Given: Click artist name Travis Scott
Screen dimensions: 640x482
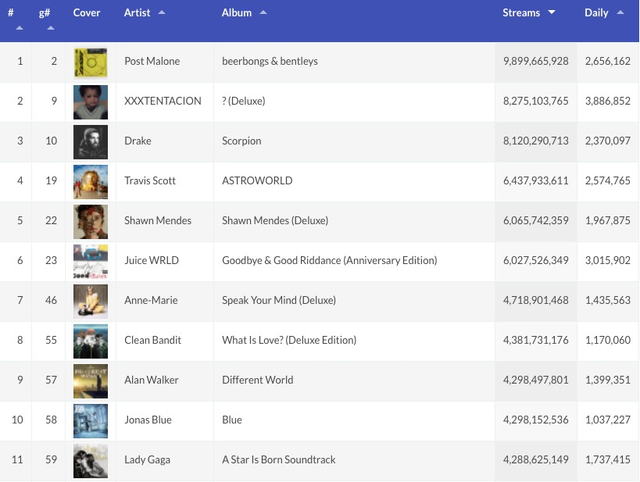Looking at the screenshot, I should pyautogui.click(x=150, y=181).
